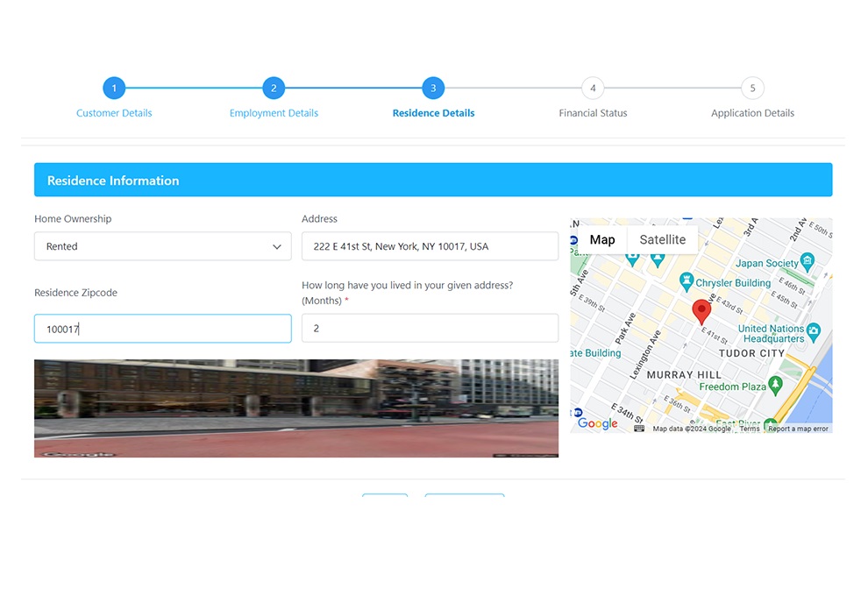Image resolution: width=868 pixels, height=596 pixels.
Task: Select the Residence Details step label
Action: click(x=433, y=113)
